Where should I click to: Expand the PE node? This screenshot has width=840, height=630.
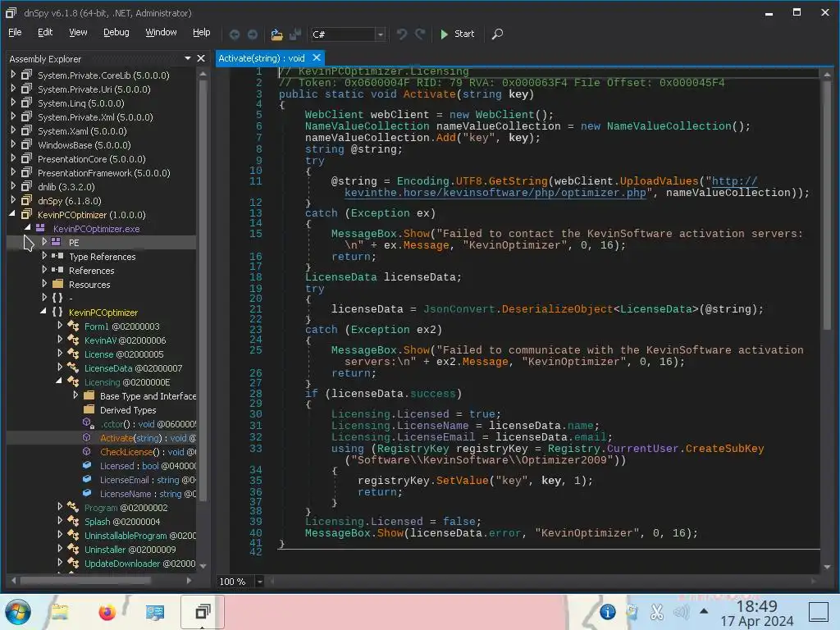click(44, 242)
